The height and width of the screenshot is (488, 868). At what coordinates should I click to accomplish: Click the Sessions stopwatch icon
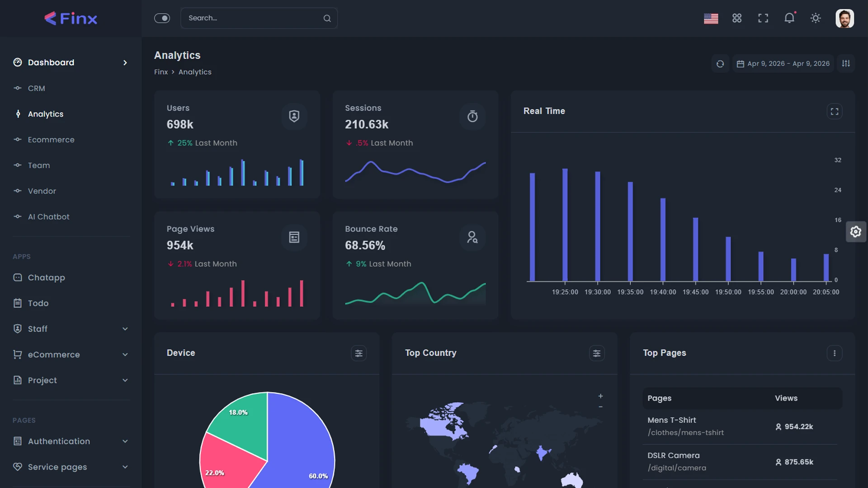pyautogui.click(x=472, y=117)
